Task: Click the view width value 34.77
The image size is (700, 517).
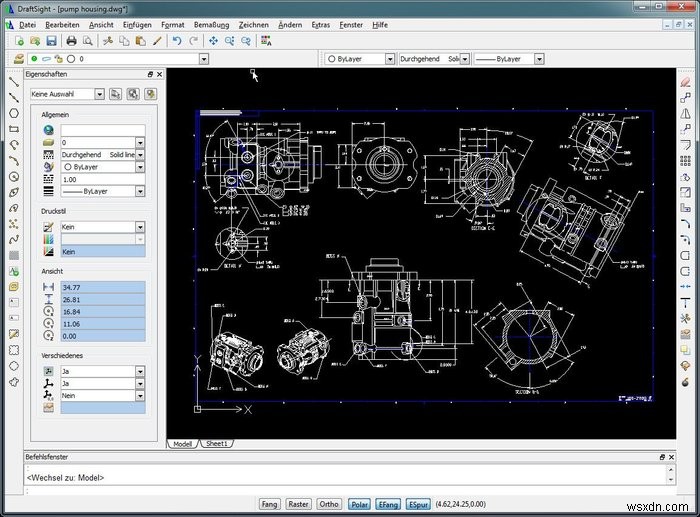Action: 103,287
